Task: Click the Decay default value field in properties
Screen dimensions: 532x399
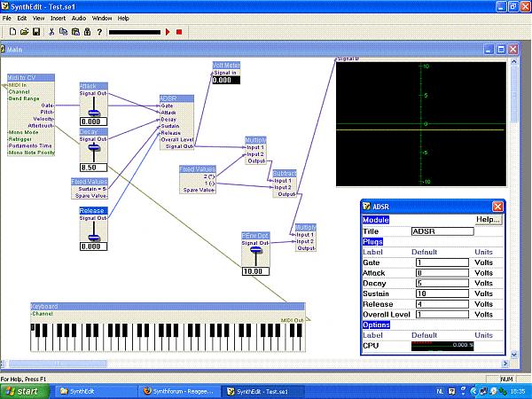Action: [442, 284]
